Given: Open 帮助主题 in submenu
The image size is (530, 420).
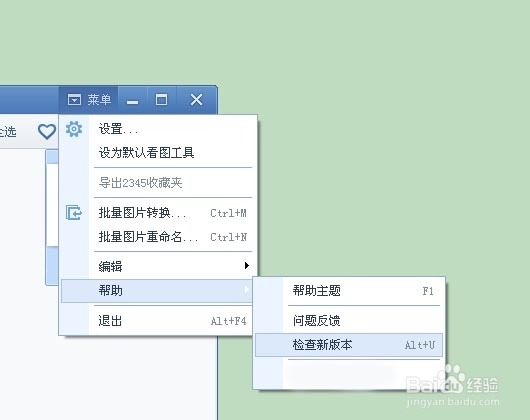Looking at the screenshot, I should click(x=349, y=291).
